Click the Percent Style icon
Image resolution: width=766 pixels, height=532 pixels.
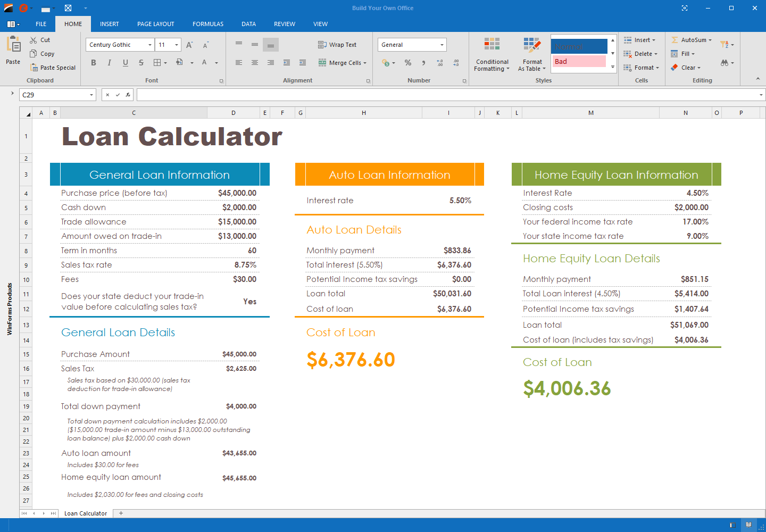[x=407, y=63]
